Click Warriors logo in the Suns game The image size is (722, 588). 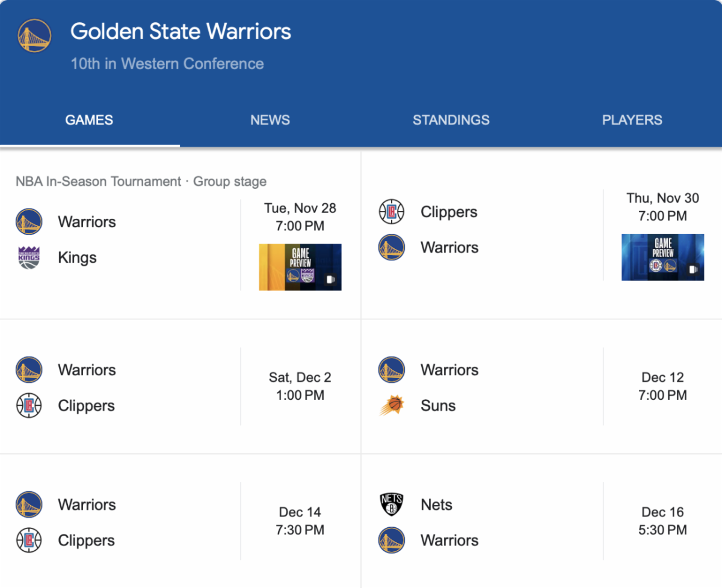pyautogui.click(x=392, y=370)
